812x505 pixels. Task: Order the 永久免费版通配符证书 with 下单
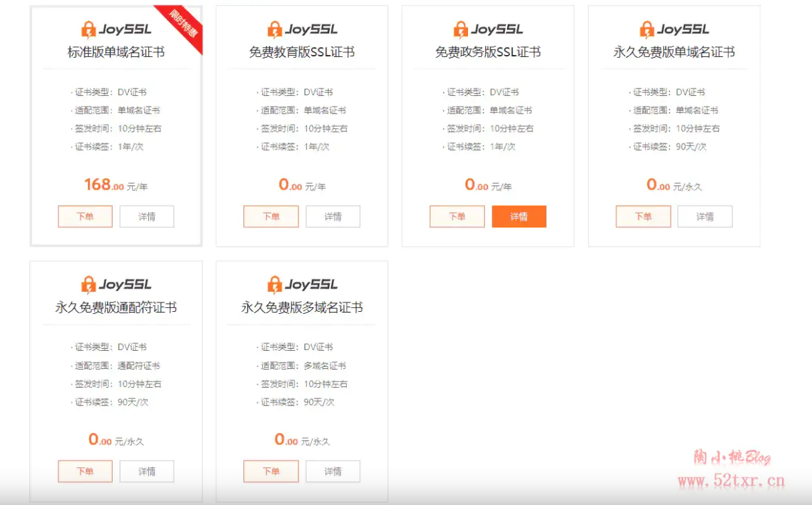85,471
